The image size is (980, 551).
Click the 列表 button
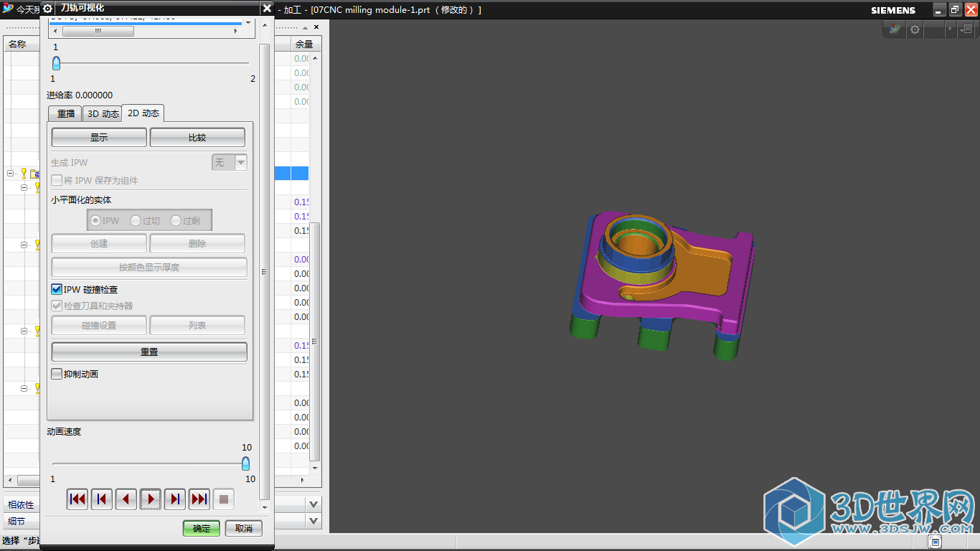coord(197,325)
